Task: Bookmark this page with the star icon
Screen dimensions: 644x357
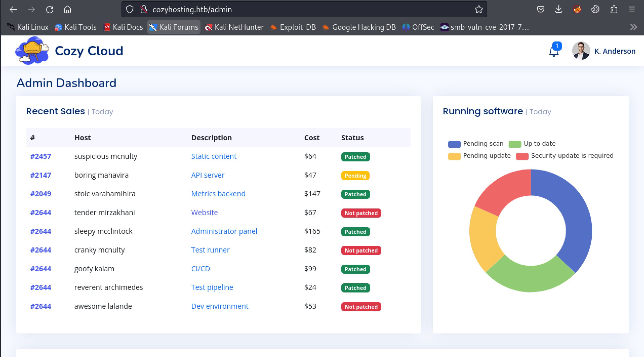Action: tap(478, 10)
